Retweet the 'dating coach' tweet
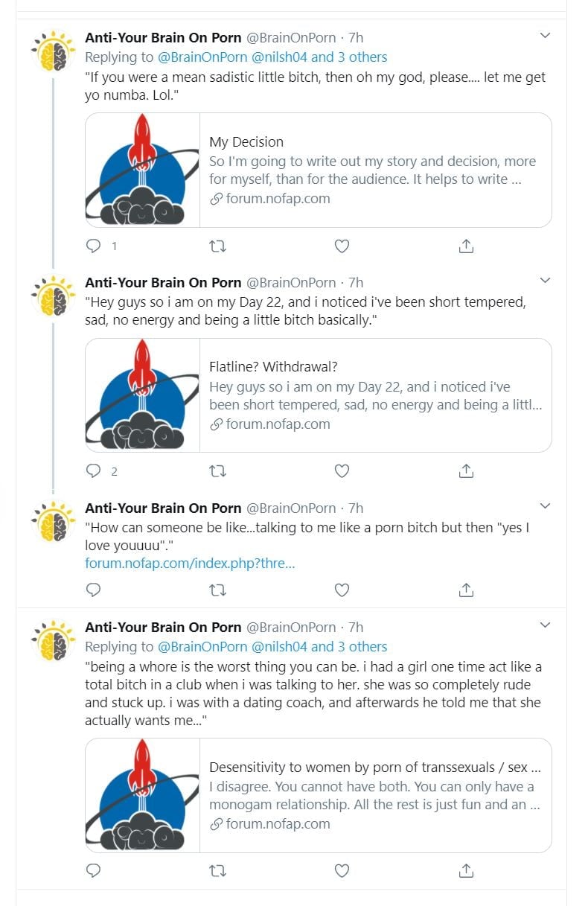The height and width of the screenshot is (906, 588). (218, 870)
